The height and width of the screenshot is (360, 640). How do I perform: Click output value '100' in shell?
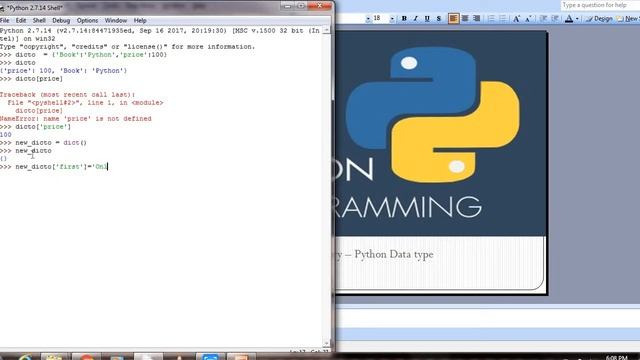pyautogui.click(x=6, y=135)
